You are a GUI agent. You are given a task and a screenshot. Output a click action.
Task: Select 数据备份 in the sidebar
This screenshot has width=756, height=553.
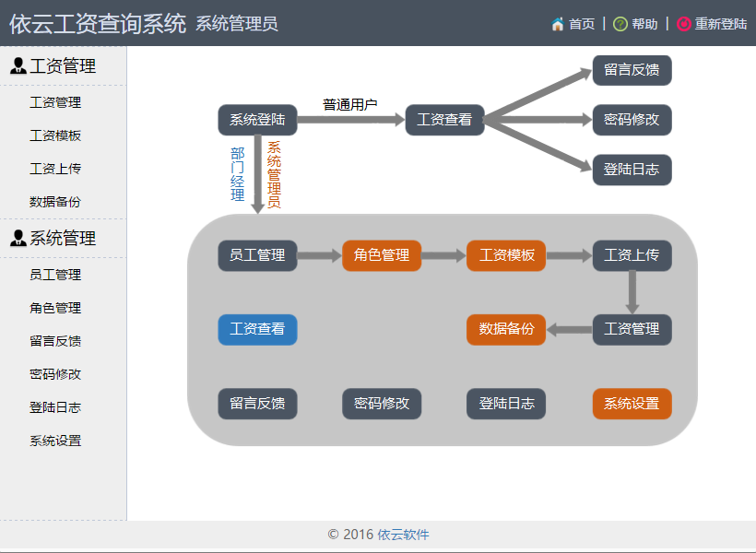(x=55, y=202)
